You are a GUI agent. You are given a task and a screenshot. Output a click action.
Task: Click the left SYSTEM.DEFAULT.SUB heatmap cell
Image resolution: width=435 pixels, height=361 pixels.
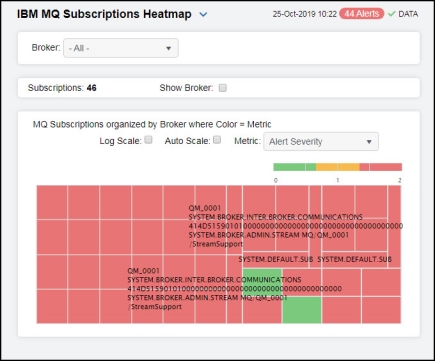[x=275, y=259]
